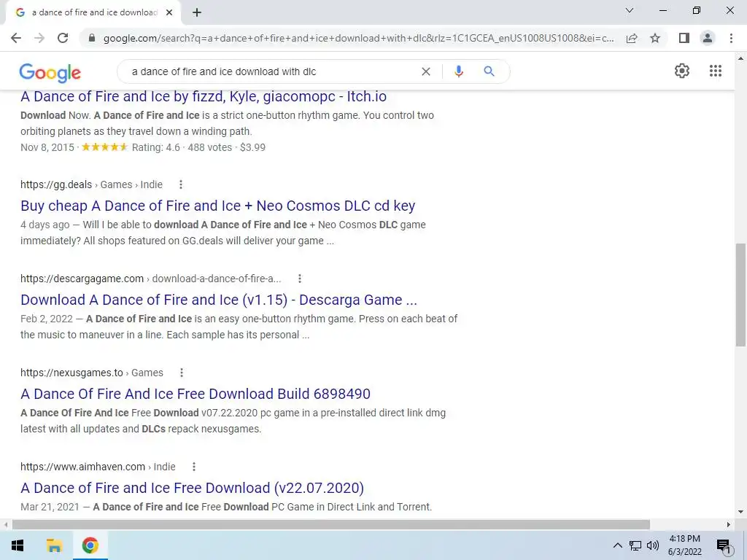Open Google search settings gear
This screenshot has width=747, height=560.
coord(682,71)
